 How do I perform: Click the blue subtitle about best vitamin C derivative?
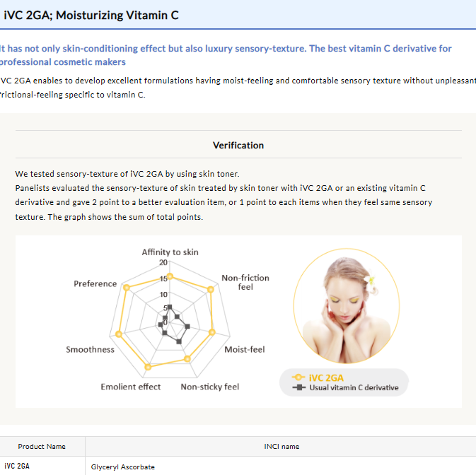(x=226, y=55)
